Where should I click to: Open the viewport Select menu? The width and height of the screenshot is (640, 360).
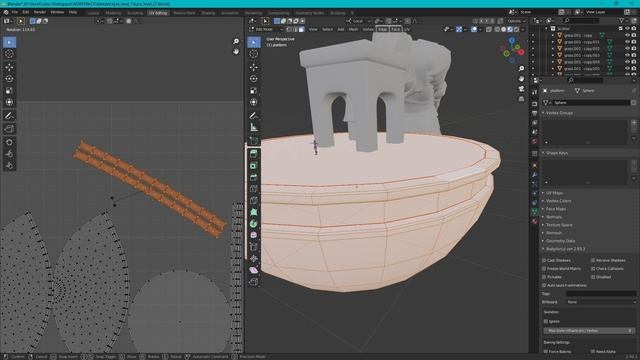[x=327, y=29]
